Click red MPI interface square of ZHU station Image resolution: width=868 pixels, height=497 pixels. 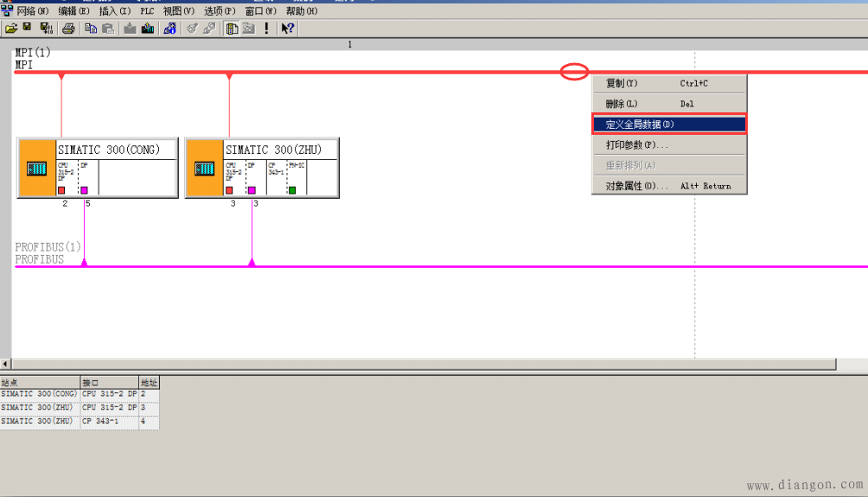point(229,190)
